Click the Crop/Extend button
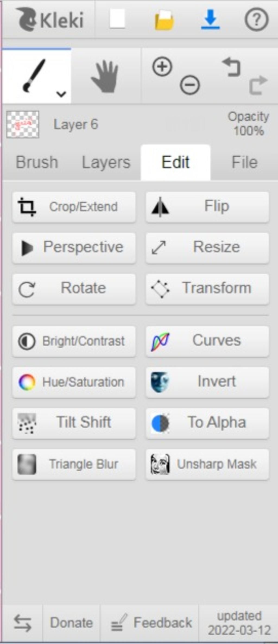This screenshot has height=644, width=278. [74, 207]
